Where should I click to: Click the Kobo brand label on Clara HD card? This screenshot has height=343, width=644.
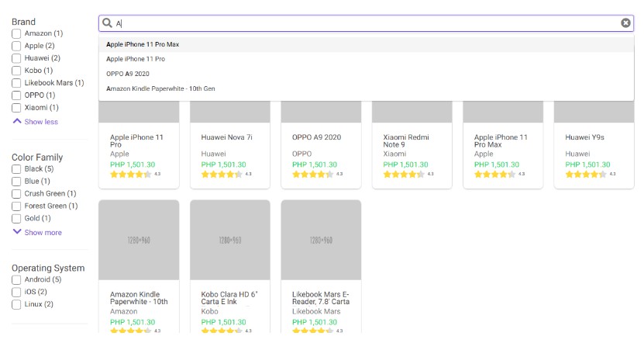coord(209,311)
